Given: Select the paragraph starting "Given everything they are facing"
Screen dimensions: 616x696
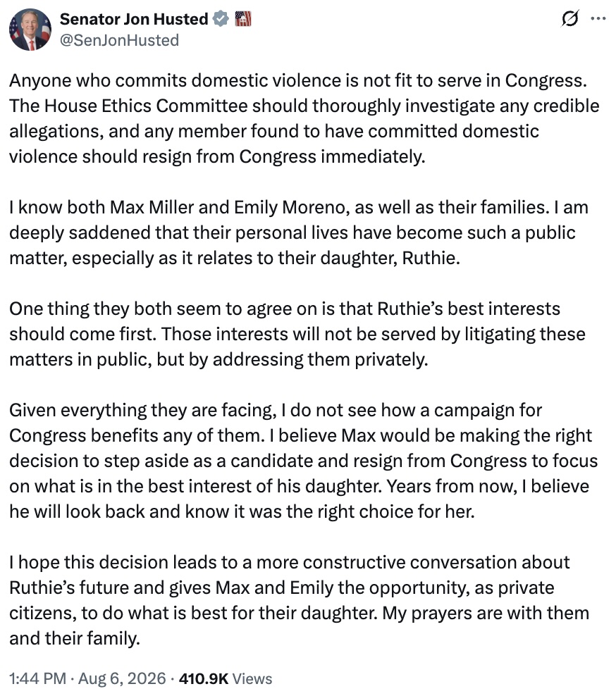Looking at the screenshot, I should (x=303, y=461).
